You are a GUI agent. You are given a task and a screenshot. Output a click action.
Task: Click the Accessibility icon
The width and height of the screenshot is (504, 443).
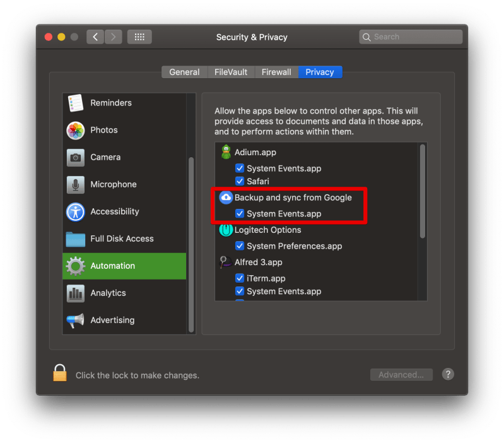click(76, 212)
